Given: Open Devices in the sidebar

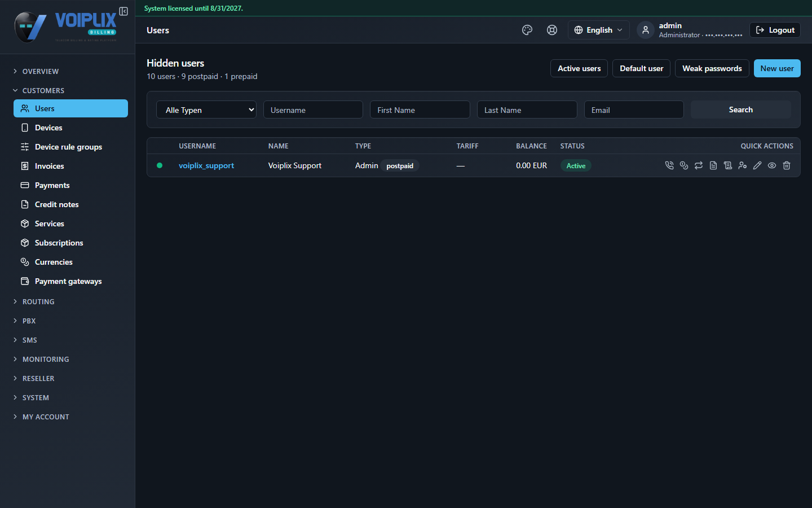Looking at the screenshot, I should coord(70,128).
